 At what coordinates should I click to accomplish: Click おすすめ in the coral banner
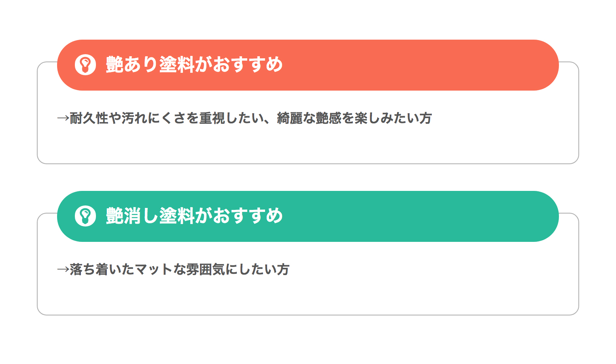[x=248, y=65]
